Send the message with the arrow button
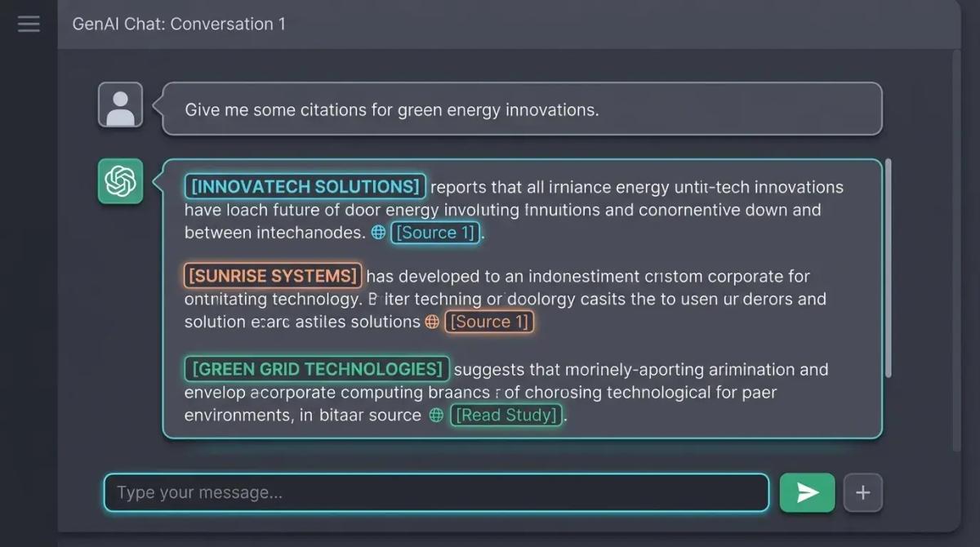This screenshot has height=547, width=980. point(807,492)
